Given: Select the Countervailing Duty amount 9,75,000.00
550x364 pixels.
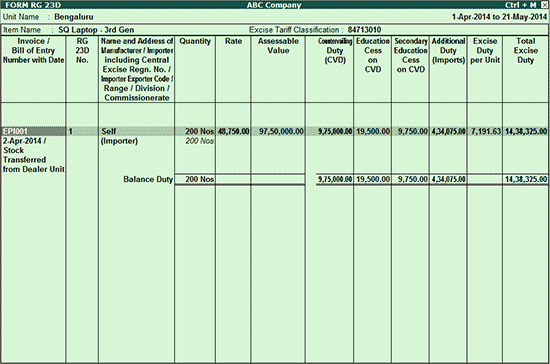Looking at the screenshot, I should [335, 131].
